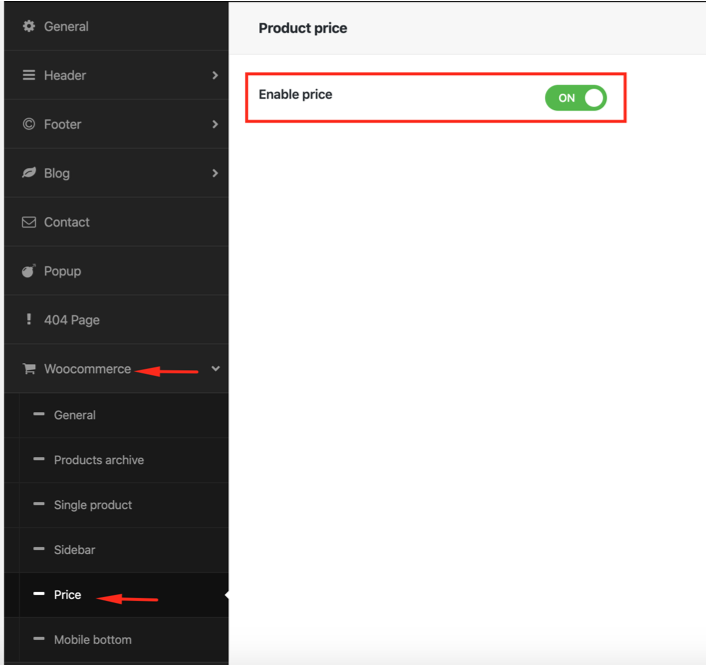Open the Contact settings section
The width and height of the screenshot is (707, 665).
click(x=66, y=222)
